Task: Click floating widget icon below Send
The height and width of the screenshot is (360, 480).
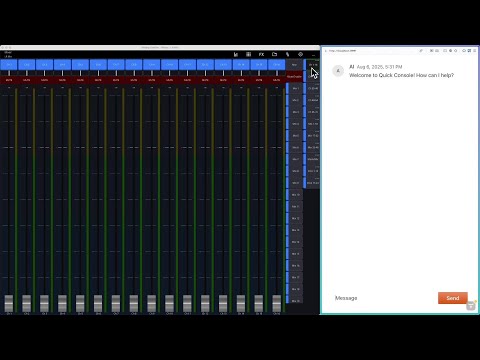Action: 471,306
